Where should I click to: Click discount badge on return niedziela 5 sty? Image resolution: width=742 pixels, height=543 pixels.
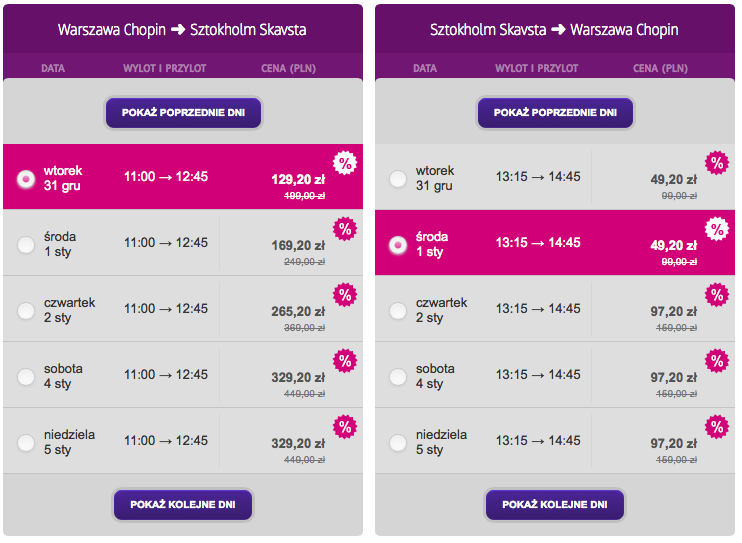point(717,427)
